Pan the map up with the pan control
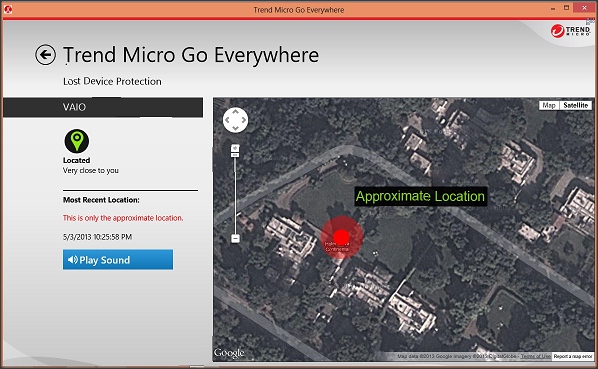Viewport: 598px width, 369px height. [x=235, y=112]
